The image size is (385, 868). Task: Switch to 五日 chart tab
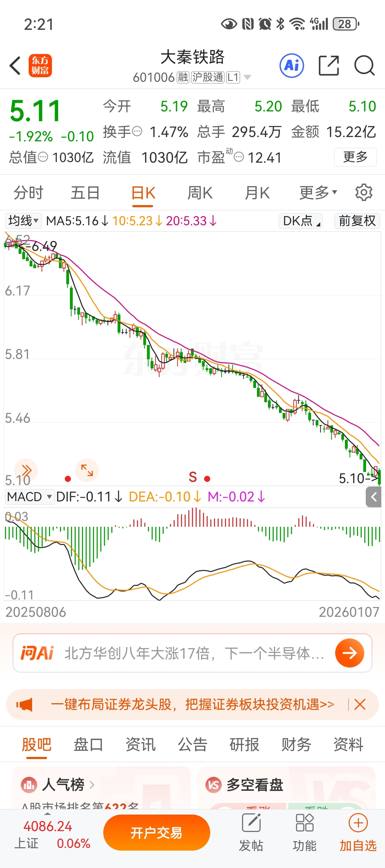coord(85,193)
